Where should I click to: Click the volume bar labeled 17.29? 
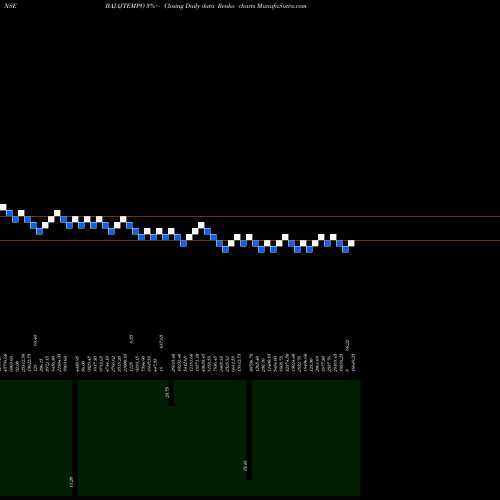tap(75, 438)
